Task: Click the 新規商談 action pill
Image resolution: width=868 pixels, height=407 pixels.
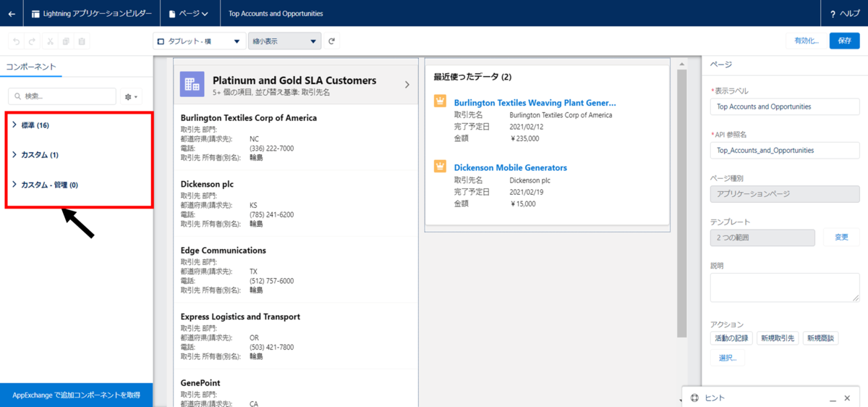Action: coord(820,338)
